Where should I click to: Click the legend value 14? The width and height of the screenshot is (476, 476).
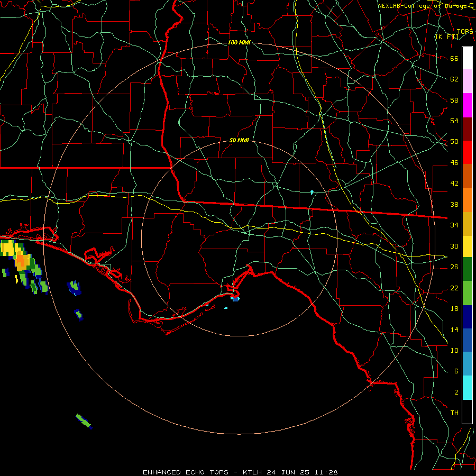454,329
